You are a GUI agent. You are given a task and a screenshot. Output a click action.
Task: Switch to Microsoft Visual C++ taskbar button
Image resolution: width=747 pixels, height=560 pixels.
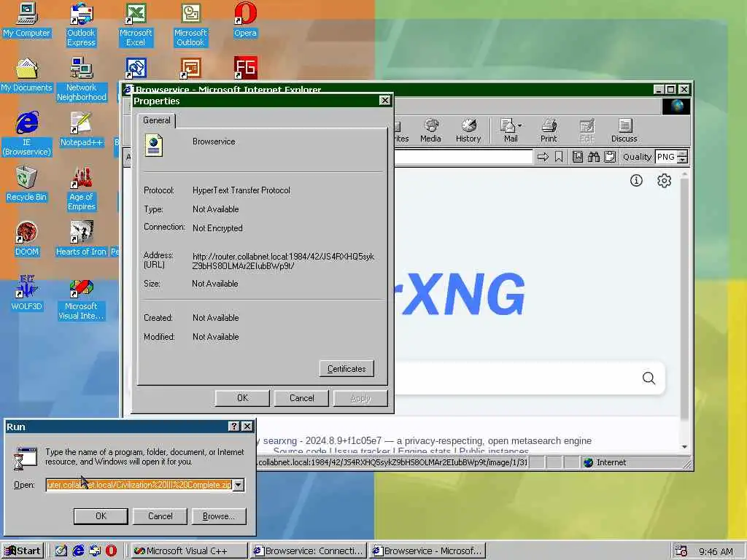(189, 551)
